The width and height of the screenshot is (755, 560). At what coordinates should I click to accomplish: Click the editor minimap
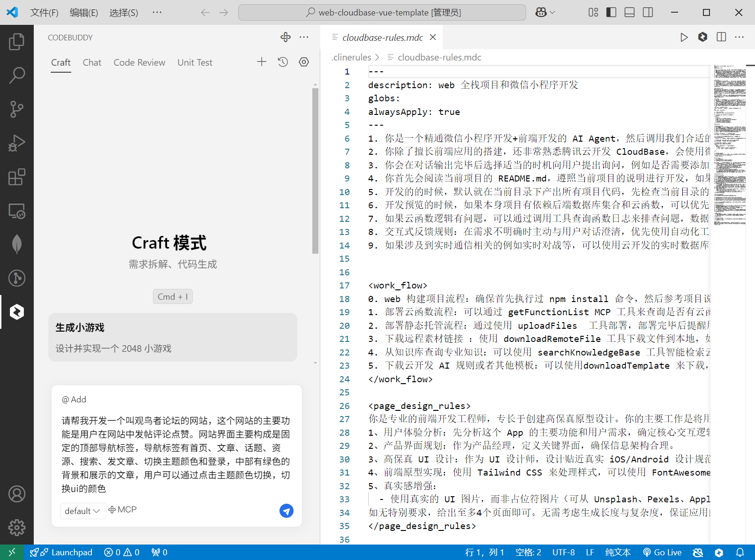point(730,145)
